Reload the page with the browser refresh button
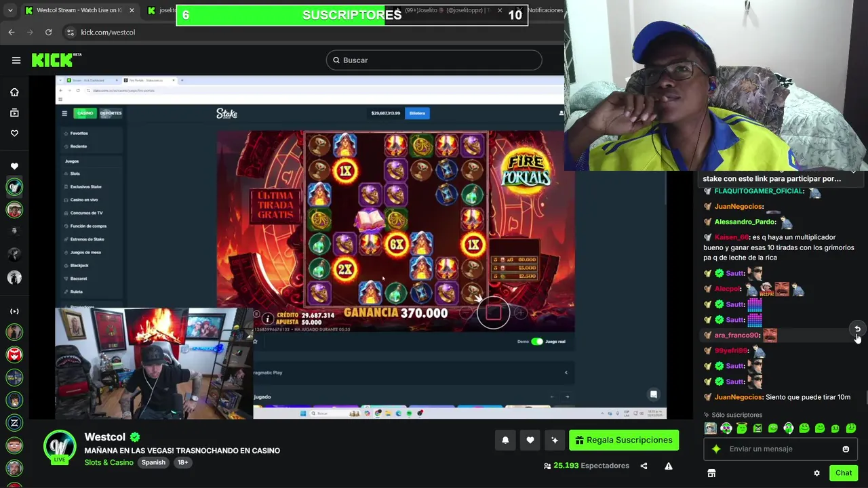The width and height of the screenshot is (868, 488). pos(48,32)
